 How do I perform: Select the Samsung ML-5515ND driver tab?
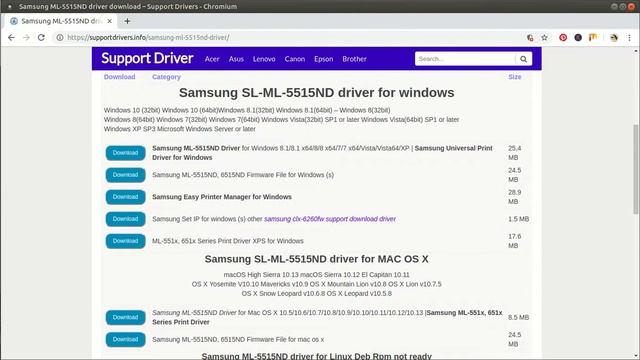60,21
